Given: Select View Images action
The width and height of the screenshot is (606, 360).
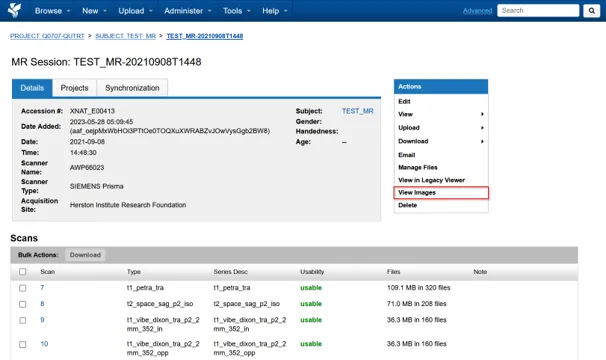Looking at the screenshot, I should pos(441,193).
